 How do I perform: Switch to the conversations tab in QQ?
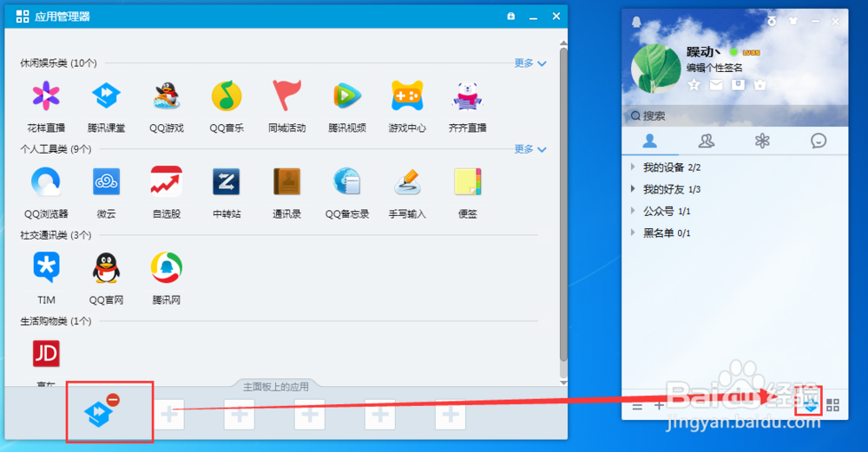tap(819, 141)
